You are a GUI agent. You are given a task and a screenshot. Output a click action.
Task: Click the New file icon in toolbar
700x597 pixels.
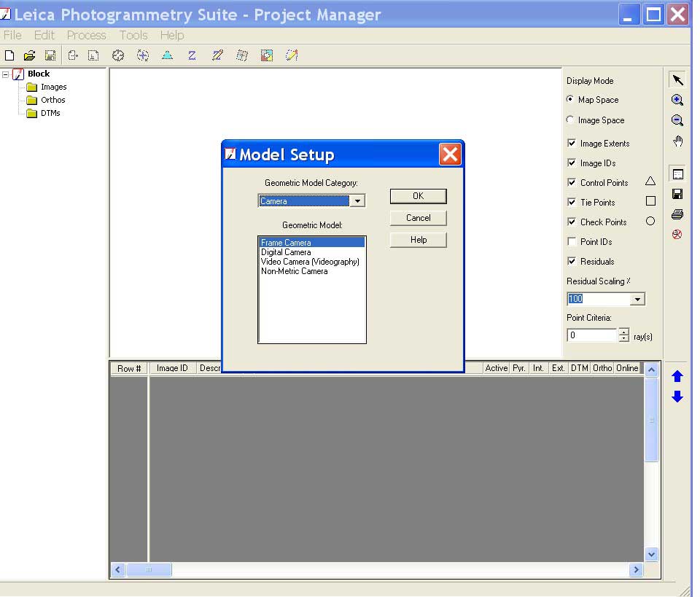(9, 55)
